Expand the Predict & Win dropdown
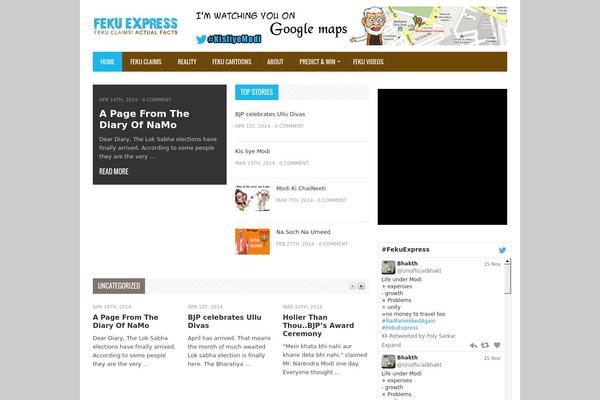 (320, 62)
